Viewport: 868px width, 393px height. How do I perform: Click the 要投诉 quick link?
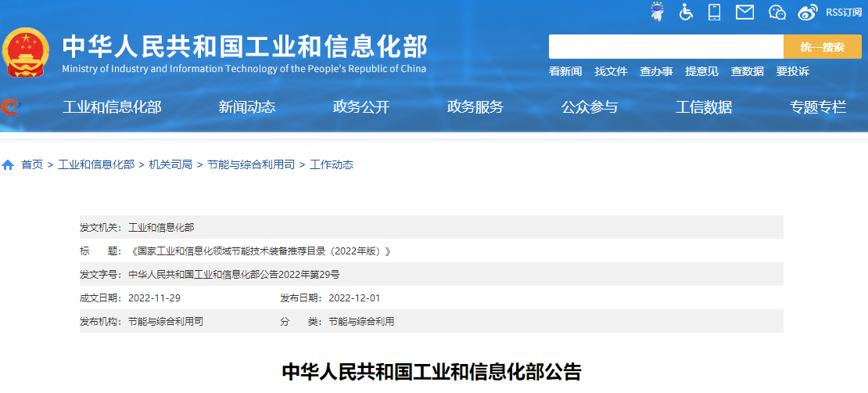point(792,71)
